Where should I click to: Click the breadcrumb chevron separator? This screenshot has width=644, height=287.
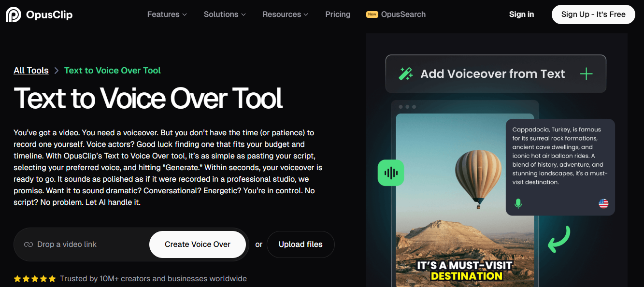(57, 71)
